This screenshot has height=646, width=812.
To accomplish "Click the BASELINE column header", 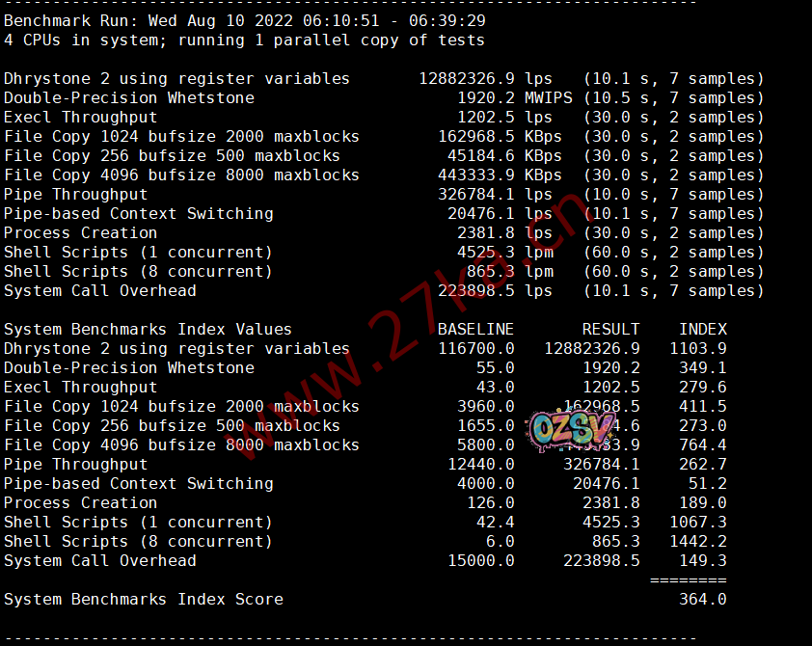I will click(x=475, y=330).
